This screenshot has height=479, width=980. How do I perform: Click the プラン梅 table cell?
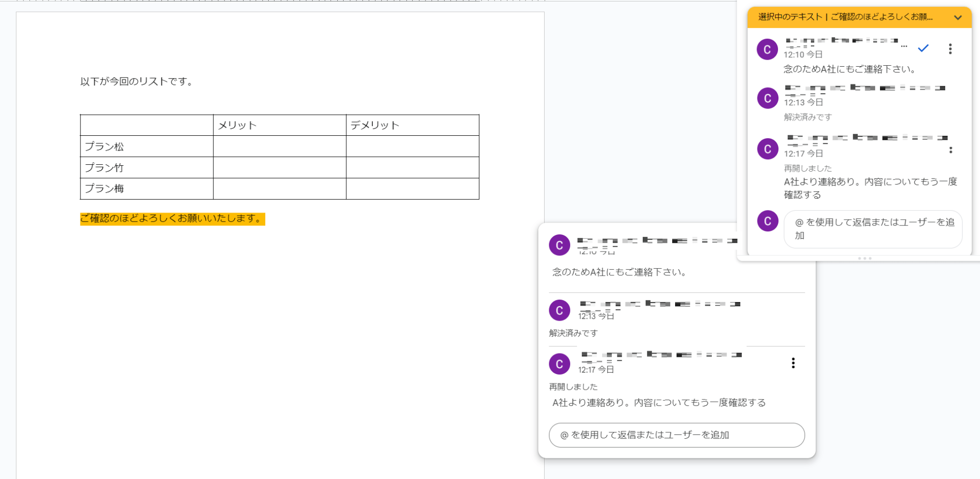[147, 189]
